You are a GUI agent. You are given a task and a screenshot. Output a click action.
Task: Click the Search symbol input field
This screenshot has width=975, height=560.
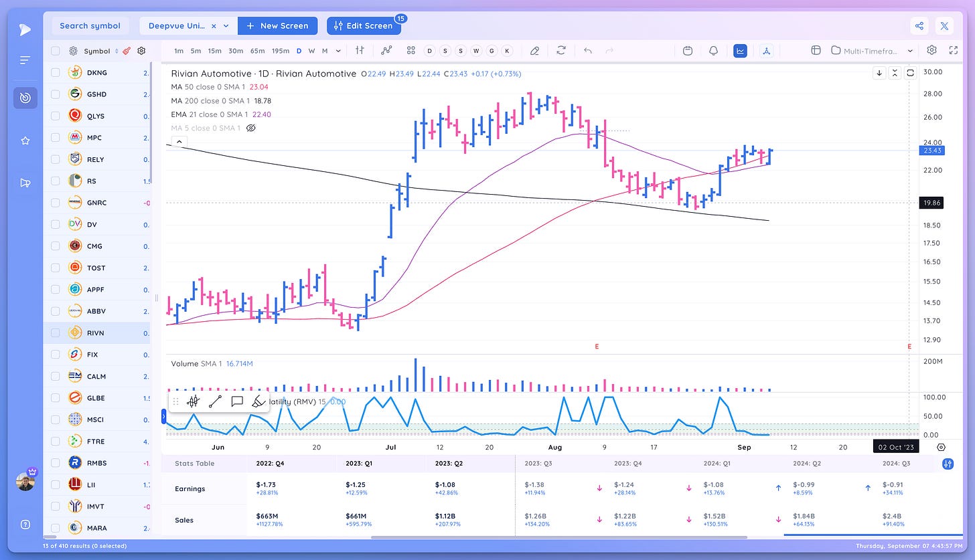90,26
